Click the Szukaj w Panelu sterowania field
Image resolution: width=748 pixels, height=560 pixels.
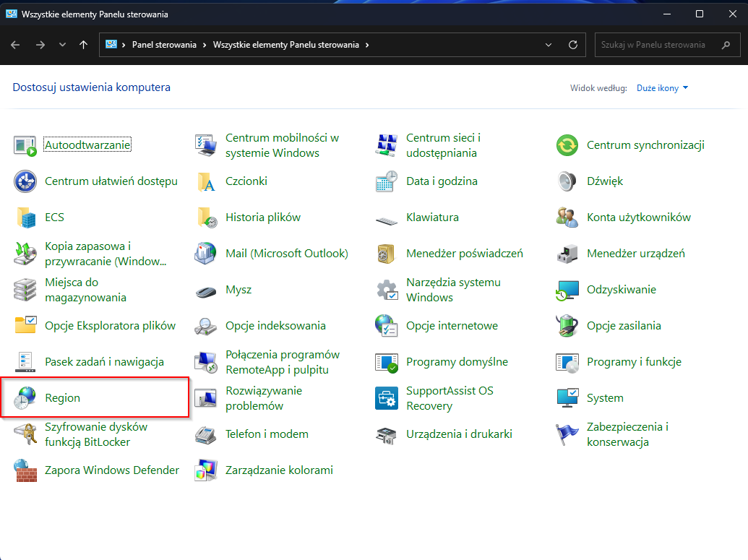(654, 45)
